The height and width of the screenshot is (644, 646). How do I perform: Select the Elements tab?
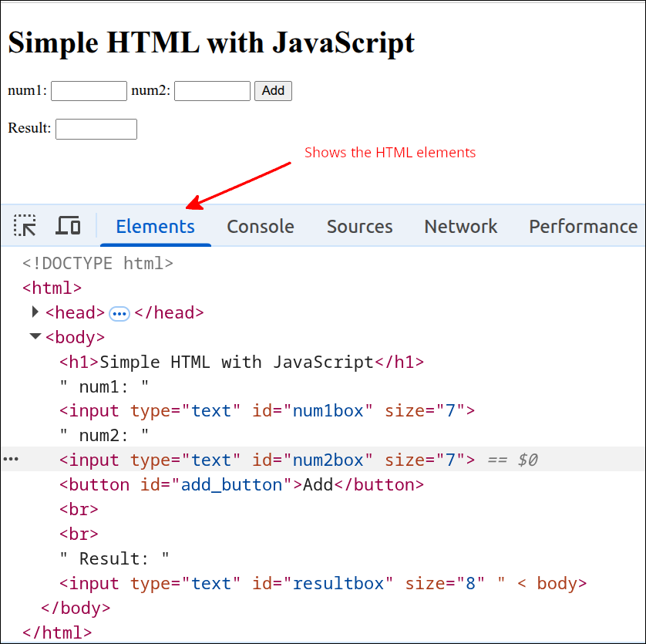[155, 226]
